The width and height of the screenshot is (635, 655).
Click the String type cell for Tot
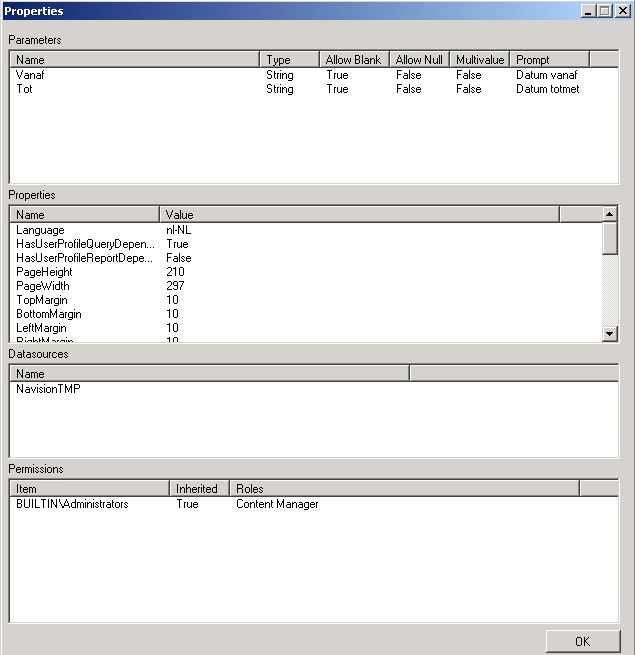point(280,89)
